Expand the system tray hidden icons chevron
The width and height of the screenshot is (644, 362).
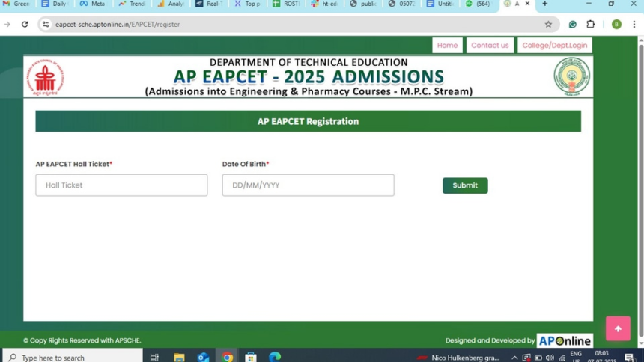click(x=514, y=358)
